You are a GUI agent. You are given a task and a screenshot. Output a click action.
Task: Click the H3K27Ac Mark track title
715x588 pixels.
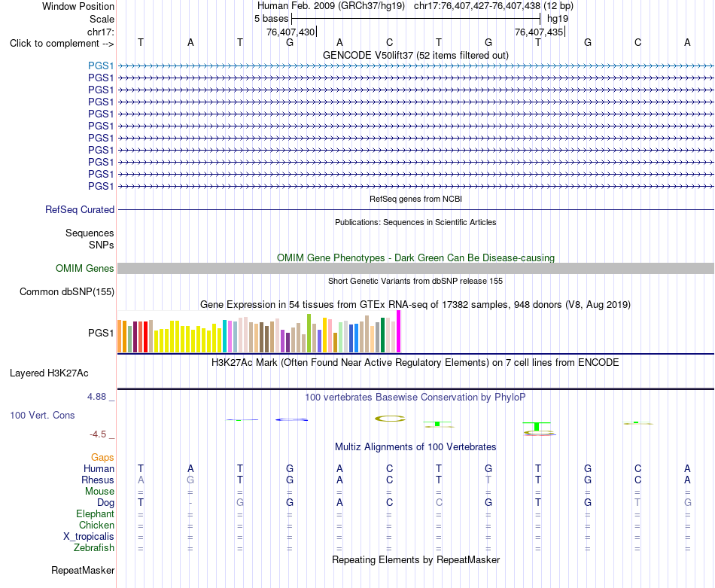click(415, 363)
